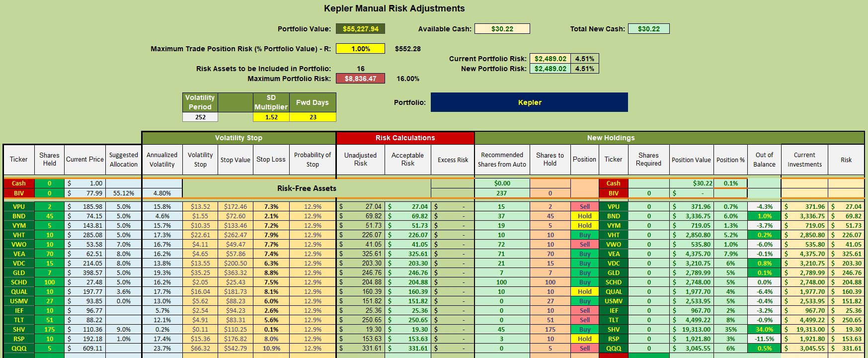Select the Total New Cash value cell
The image size is (868, 358).
click(648, 29)
